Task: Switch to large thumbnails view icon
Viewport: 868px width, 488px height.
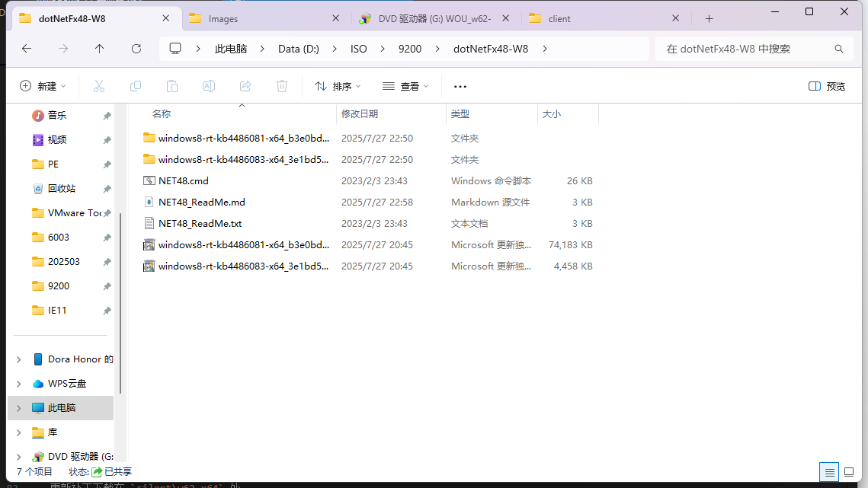Action: point(849,472)
